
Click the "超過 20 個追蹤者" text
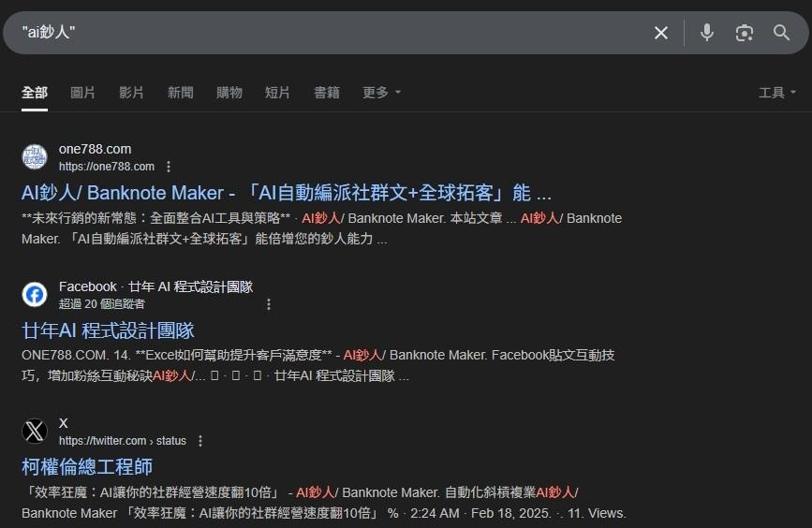click(101, 304)
